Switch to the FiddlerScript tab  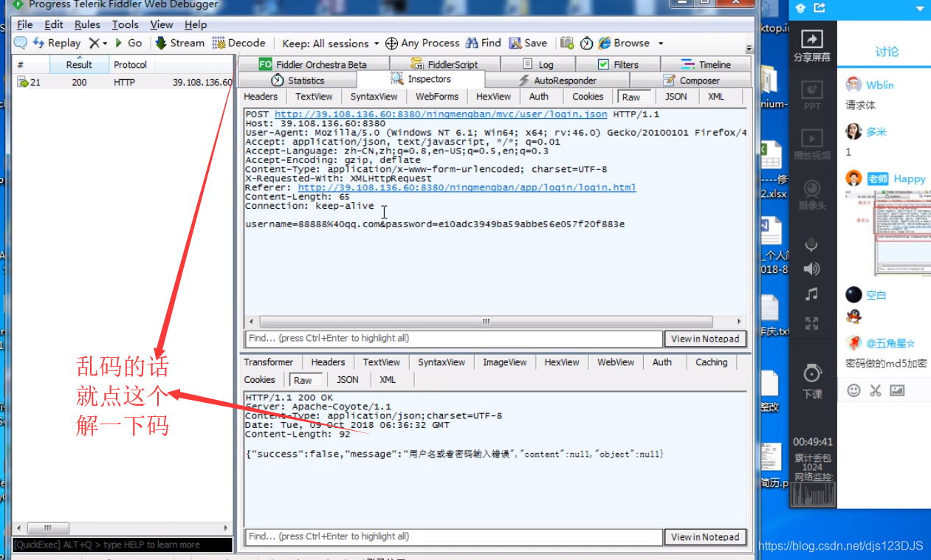[x=444, y=64]
